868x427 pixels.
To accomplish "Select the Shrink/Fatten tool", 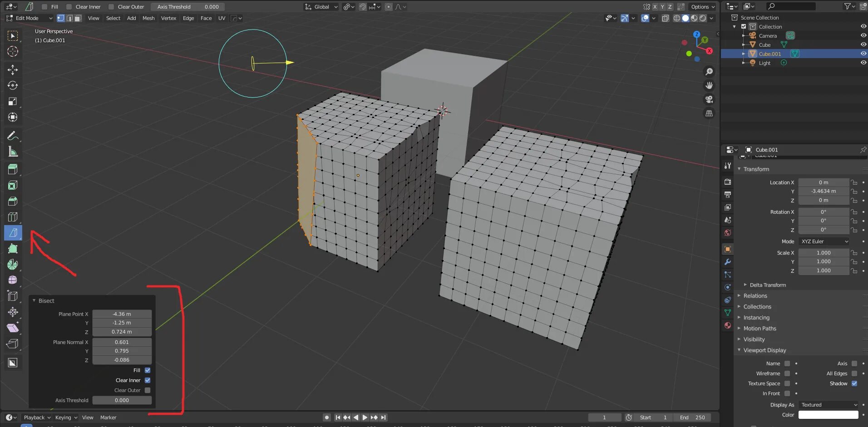I will (13, 312).
